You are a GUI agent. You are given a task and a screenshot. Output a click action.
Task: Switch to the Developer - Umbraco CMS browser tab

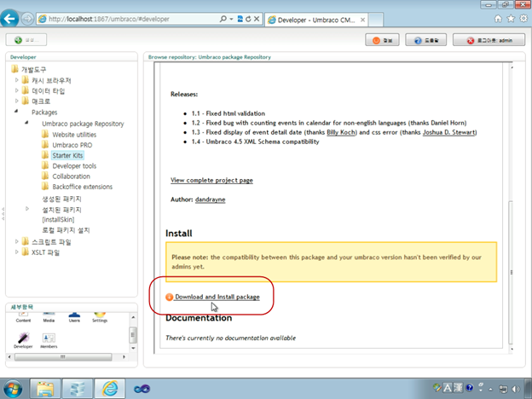pos(315,20)
